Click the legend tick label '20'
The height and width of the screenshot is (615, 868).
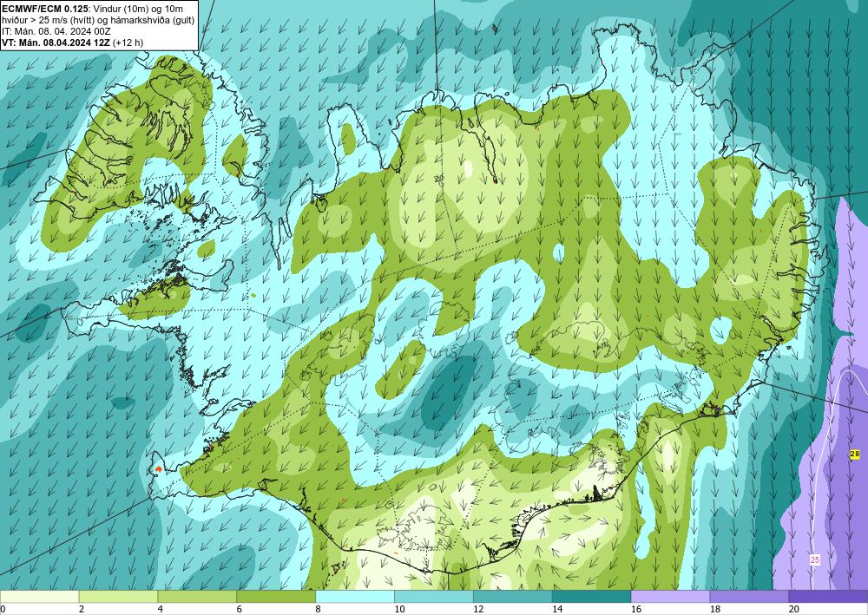pyautogui.click(x=794, y=610)
